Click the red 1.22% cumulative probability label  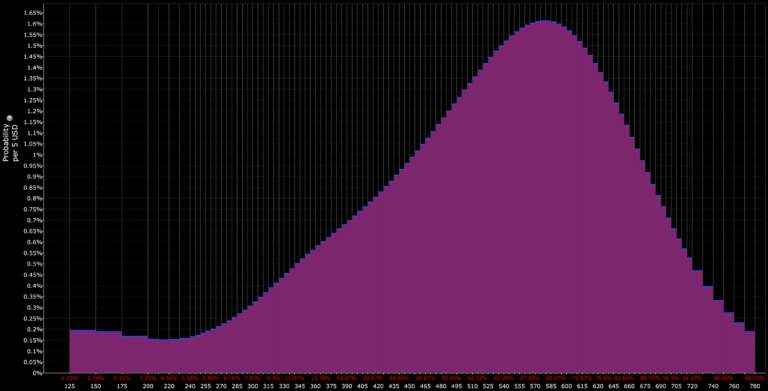coord(70,379)
